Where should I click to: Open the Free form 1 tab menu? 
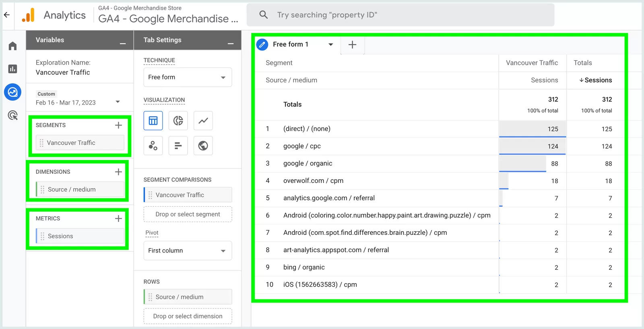click(x=331, y=45)
